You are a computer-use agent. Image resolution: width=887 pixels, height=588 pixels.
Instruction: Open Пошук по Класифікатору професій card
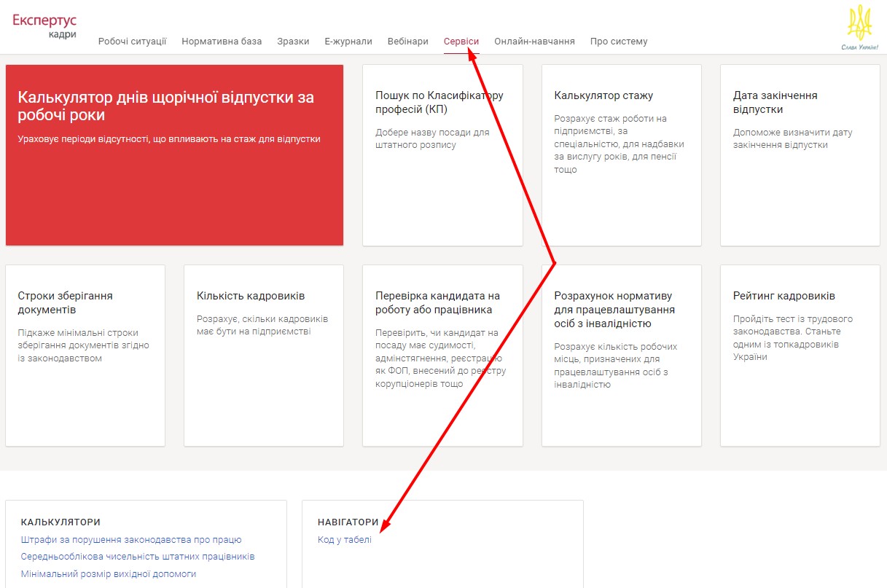[x=442, y=154]
